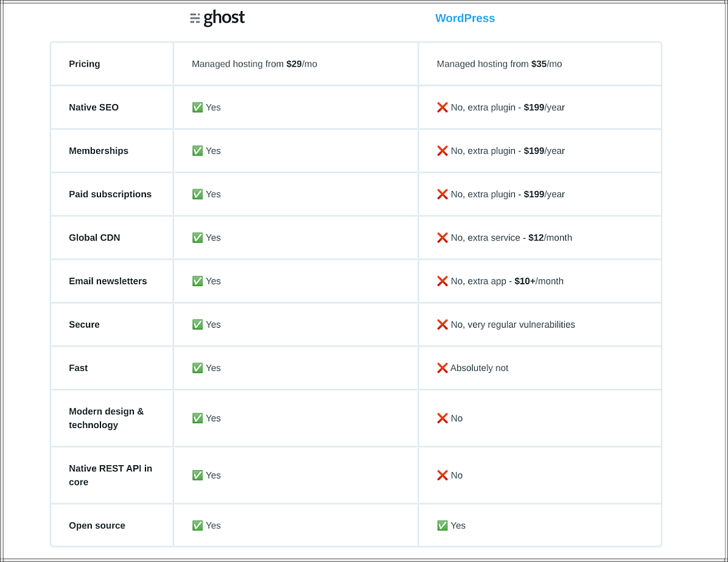The height and width of the screenshot is (562, 728).
Task: Click 'No, extra service - $12/month' text
Action: pos(511,238)
